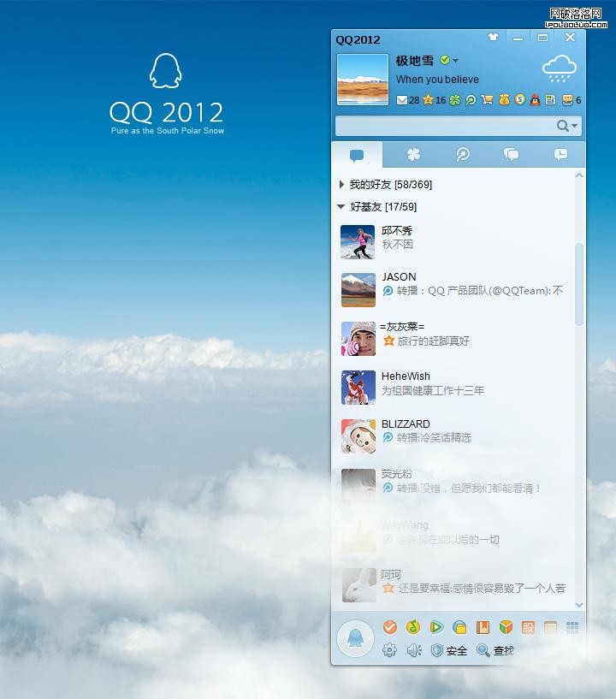
Task: Open the skin changer shirt icon
Action: click(493, 39)
